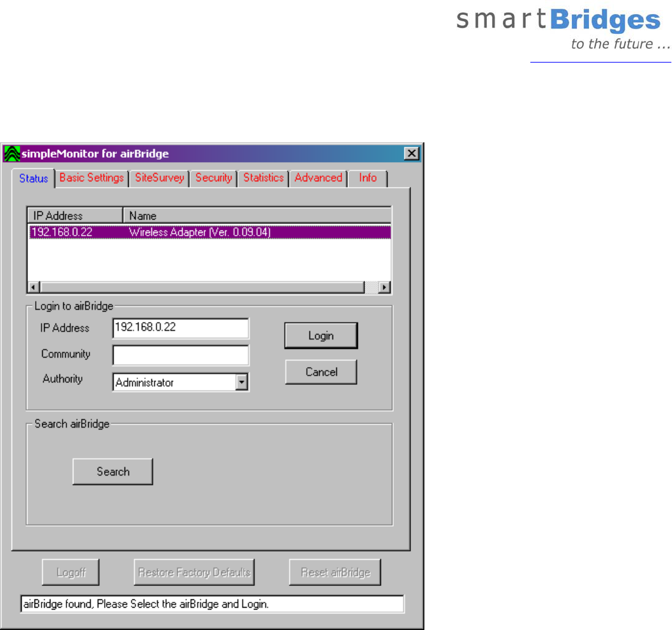
Task: Select the 192.168.0.22 Wireless Adapter row
Action: coord(209,232)
